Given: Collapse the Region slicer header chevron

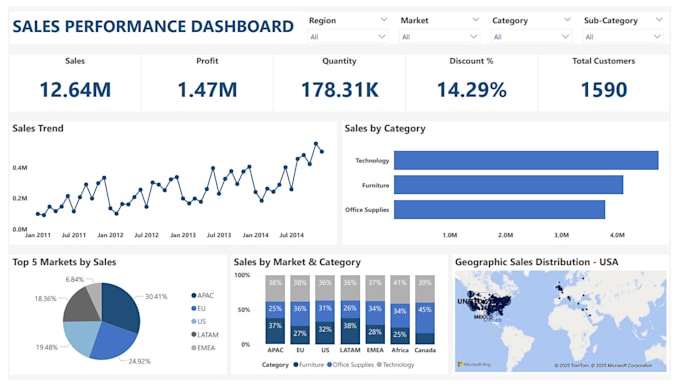Looking at the screenshot, I should (384, 20).
